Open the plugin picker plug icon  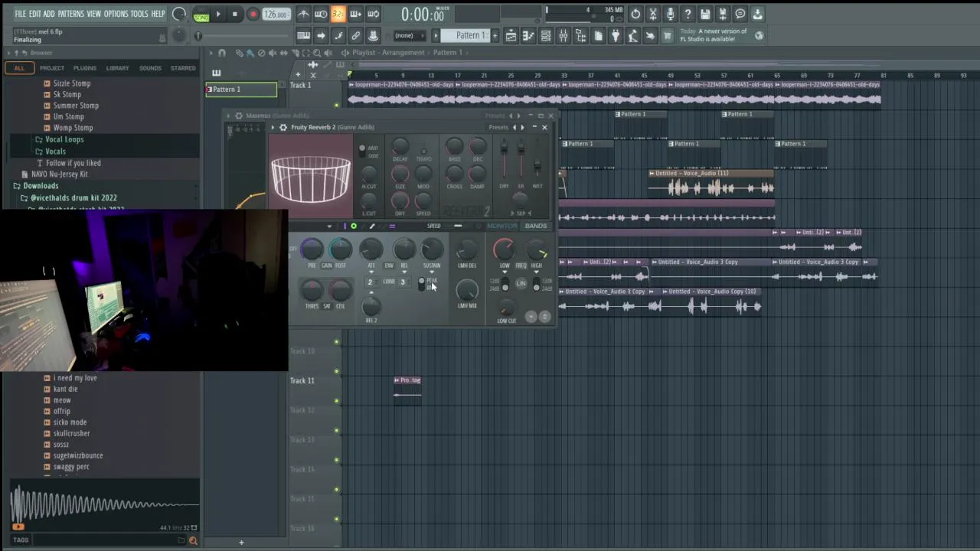pos(616,35)
